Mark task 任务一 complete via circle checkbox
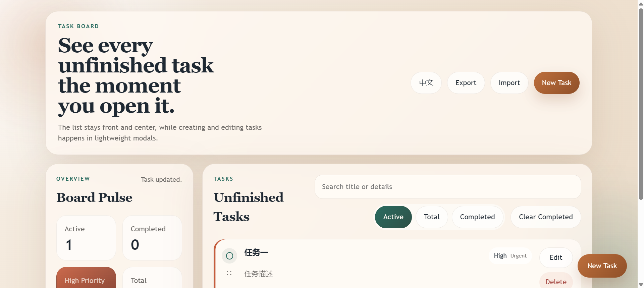Viewport: 644px width, 288px height. (229, 256)
